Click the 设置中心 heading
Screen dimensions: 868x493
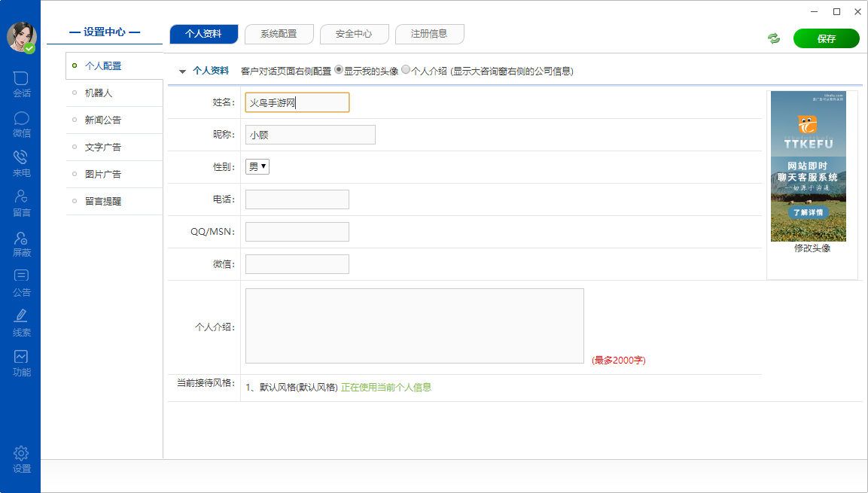(105, 32)
